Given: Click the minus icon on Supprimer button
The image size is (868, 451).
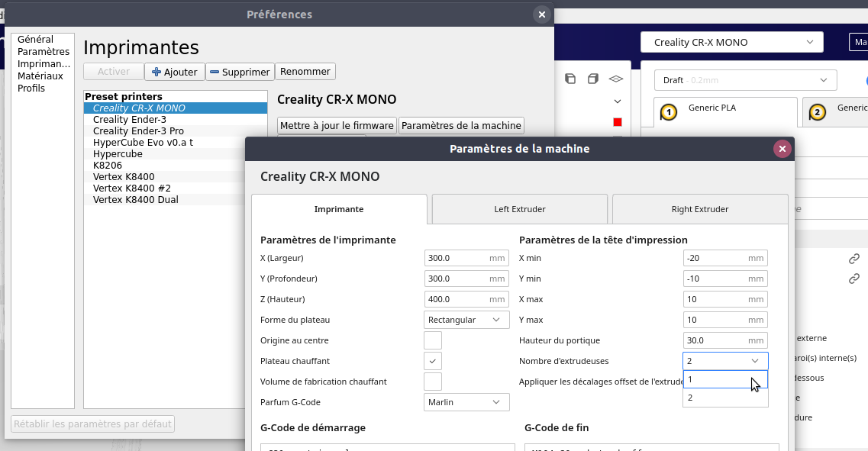Looking at the screenshot, I should click(x=215, y=72).
